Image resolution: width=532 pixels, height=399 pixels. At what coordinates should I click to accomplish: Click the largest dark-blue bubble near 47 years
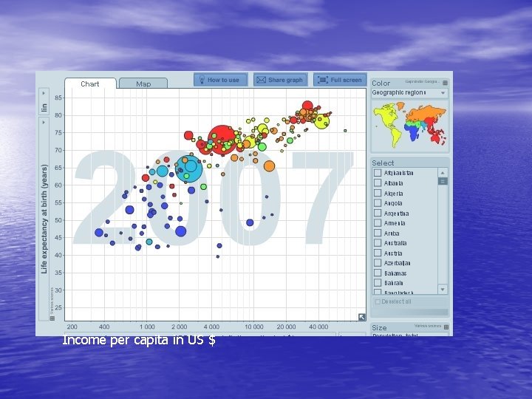coord(181,231)
